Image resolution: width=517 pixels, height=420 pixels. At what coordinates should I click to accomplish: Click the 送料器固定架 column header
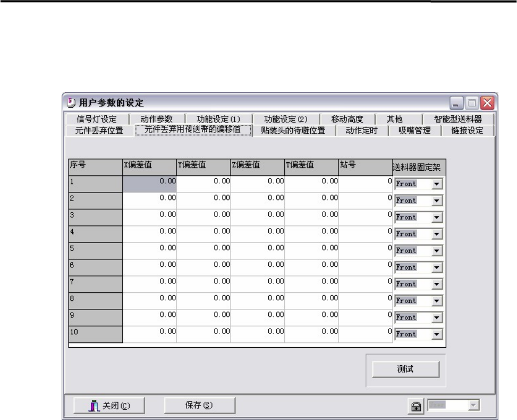tap(419, 167)
